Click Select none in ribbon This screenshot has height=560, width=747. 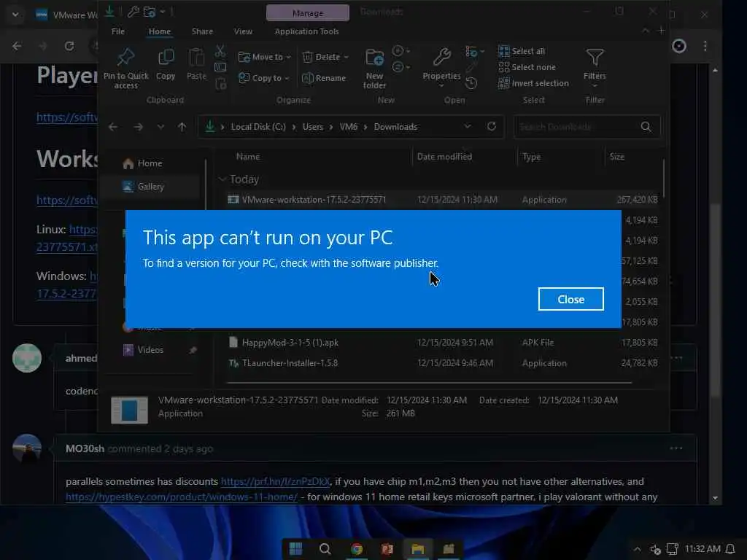pos(527,67)
